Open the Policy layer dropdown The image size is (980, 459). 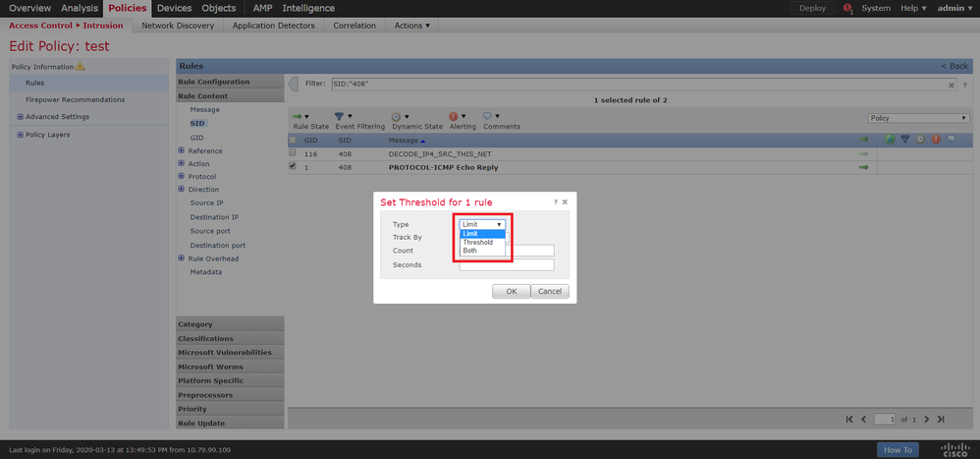pos(919,118)
